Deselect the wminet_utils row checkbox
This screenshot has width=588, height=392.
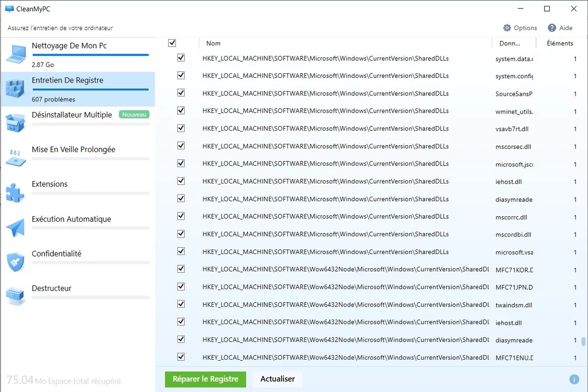(181, 111)
